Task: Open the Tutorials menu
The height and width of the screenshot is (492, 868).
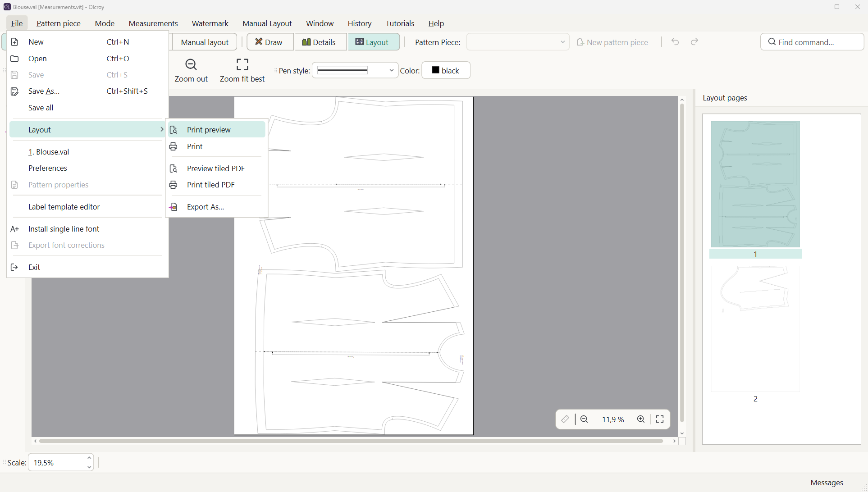Action: [400, 23]
